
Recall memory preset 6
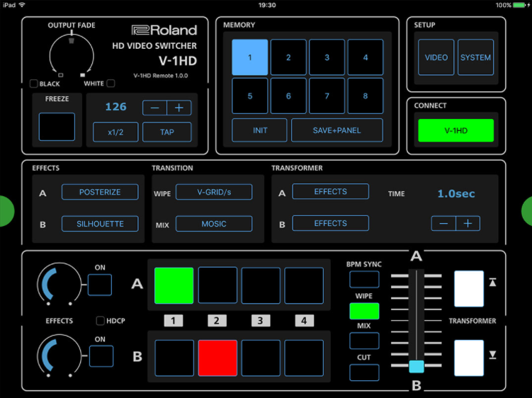[x=288, y=96]
